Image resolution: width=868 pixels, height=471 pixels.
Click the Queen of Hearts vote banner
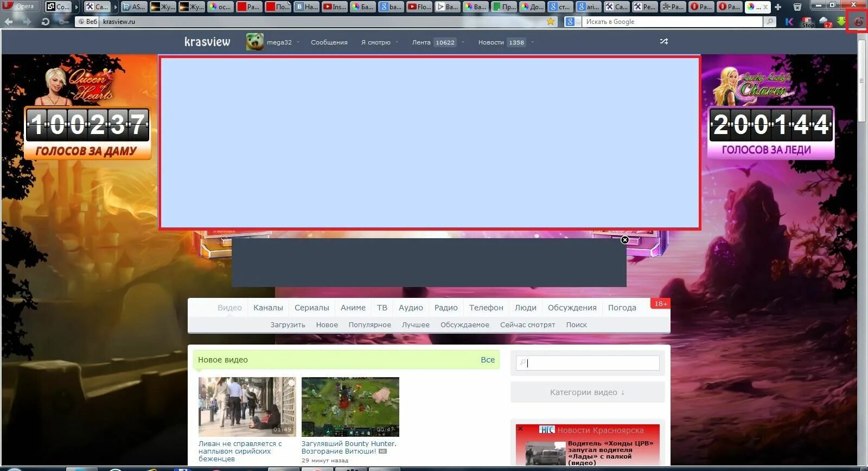pyautogui.click(x=87, y=114)
